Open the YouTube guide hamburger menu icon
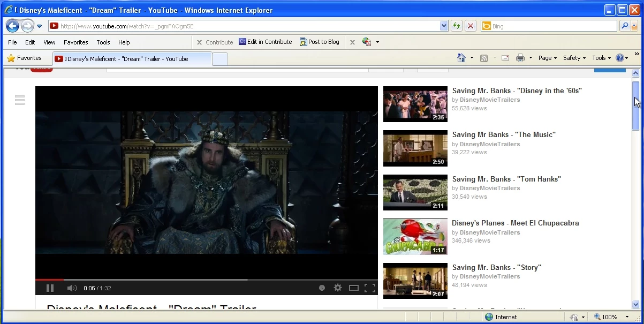Screen dimensions: 644x324 pyautogui.click(x=20, y=100)
